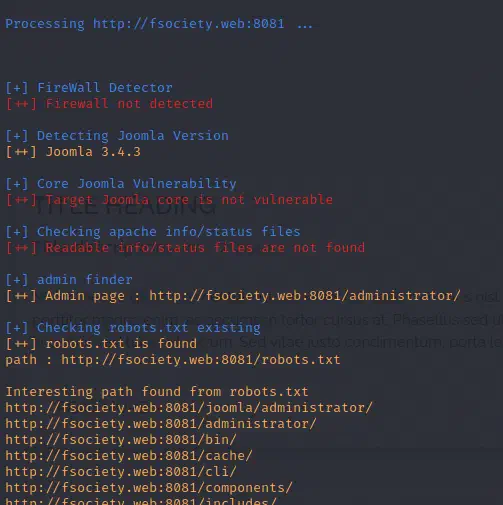
Task: Click the 'FireWall Detector' heading line
Action: 89,88
